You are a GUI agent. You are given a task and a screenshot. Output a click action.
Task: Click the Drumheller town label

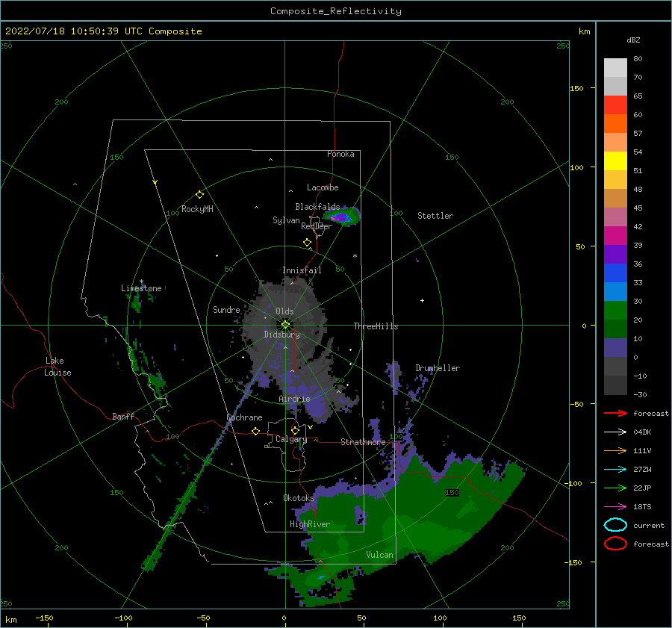[x=438, y=368]
